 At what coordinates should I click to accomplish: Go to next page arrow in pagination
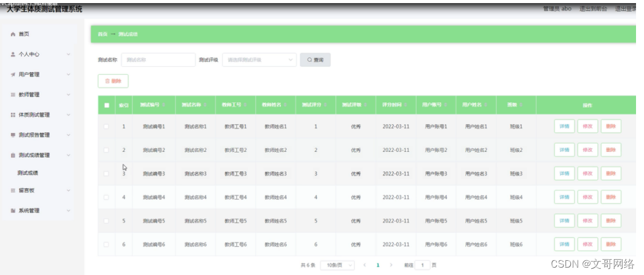tap(391, 265)
